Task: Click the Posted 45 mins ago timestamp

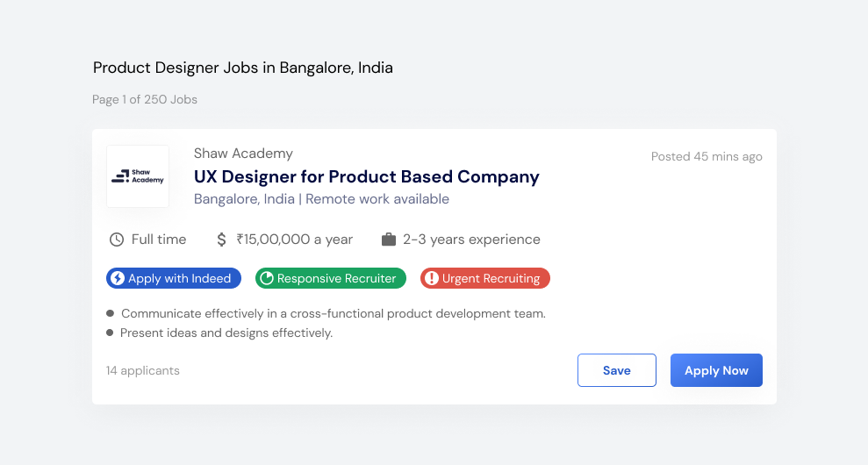Action: click(x=707, y=157)
